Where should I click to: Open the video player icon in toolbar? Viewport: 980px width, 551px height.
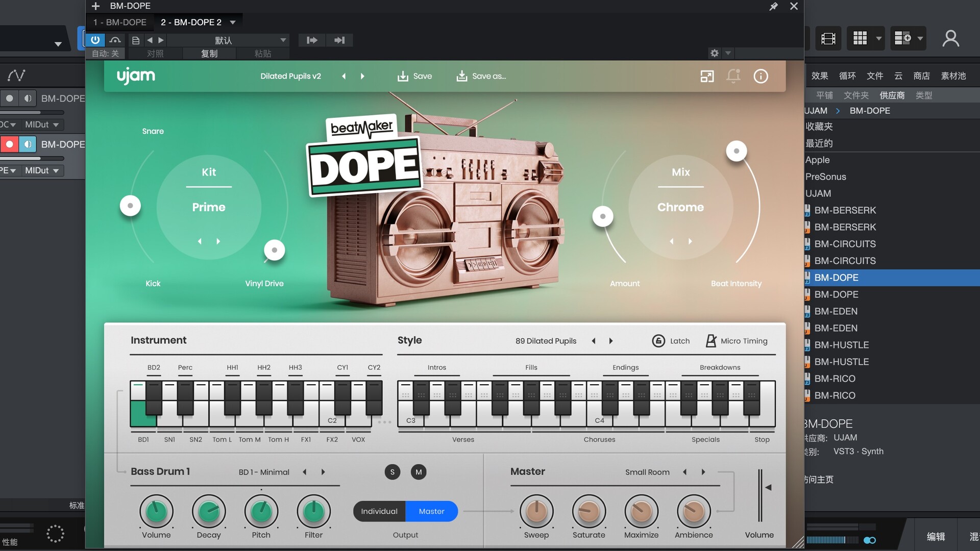pyautogui.click(x=828, y=38)
